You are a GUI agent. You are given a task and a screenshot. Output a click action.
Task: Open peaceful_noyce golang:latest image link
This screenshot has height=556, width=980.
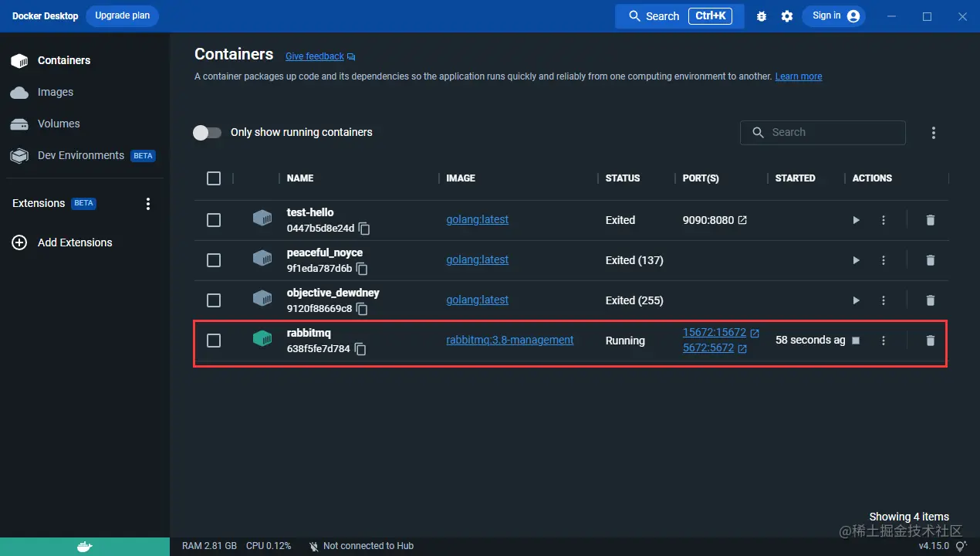(478, 259)
